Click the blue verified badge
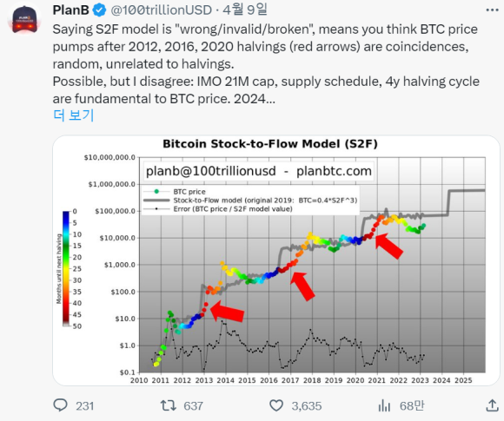 click(99, 10)
